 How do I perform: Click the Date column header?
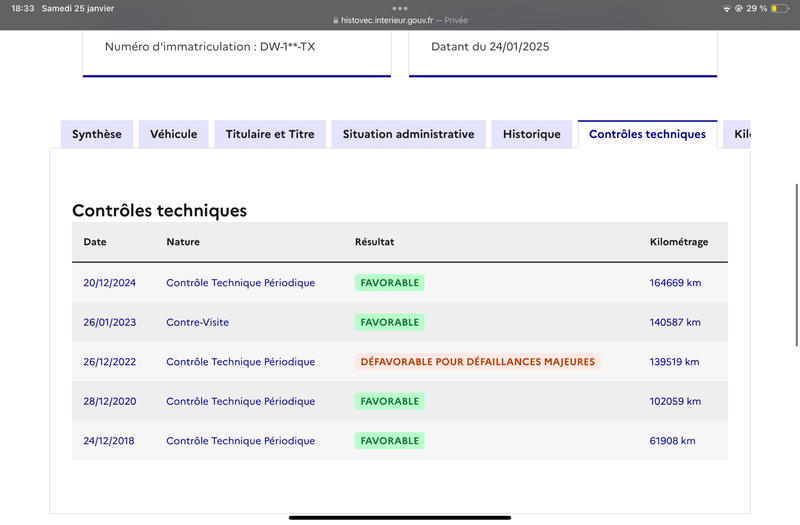(95, 242)
